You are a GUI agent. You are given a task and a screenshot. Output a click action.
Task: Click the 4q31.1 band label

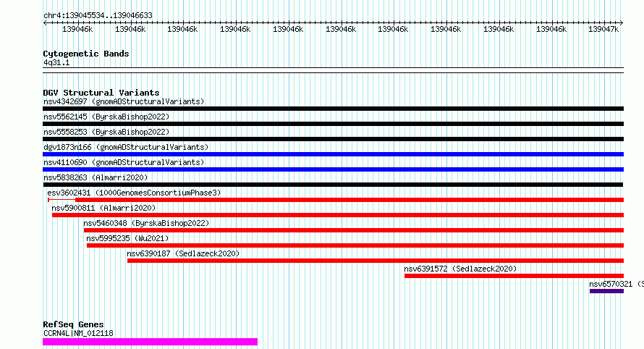(x=56, y=62)
